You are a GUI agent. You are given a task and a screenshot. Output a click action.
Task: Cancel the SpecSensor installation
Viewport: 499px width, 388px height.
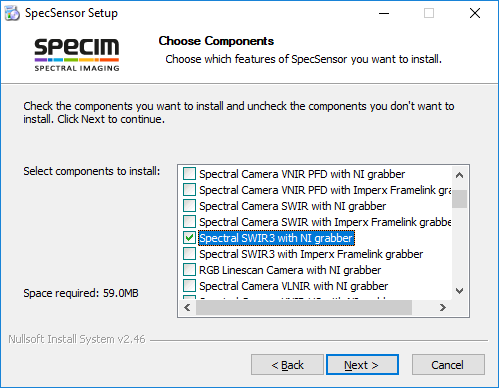(448, 365)
